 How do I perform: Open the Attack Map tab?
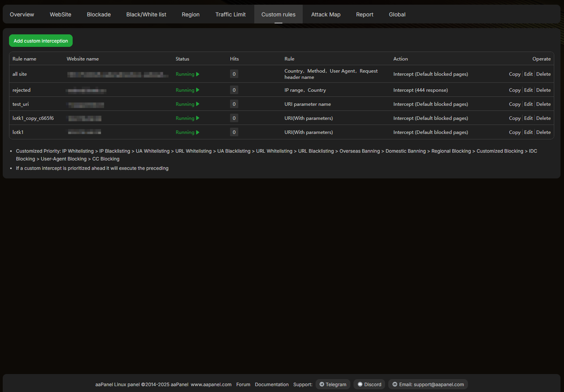[326, 14]
